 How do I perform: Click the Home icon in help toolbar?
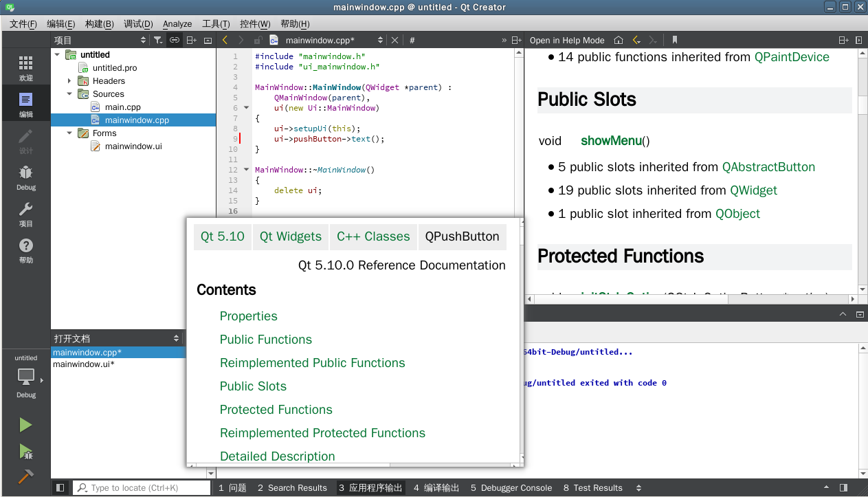coord(619,41)
